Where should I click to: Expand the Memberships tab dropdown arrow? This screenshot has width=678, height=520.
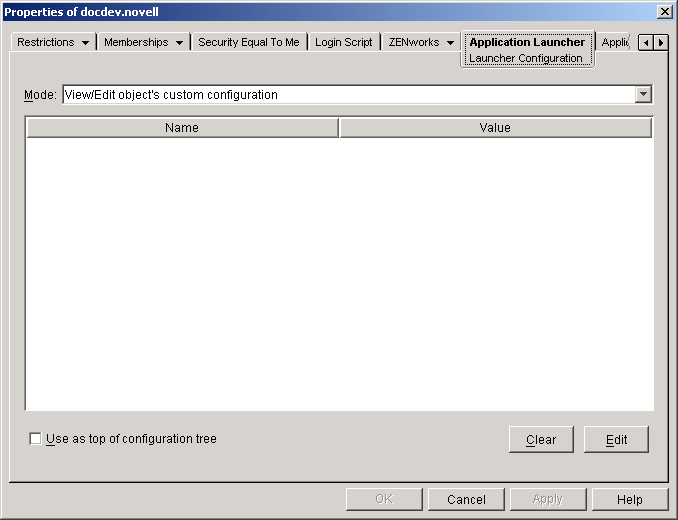(179, 43)
